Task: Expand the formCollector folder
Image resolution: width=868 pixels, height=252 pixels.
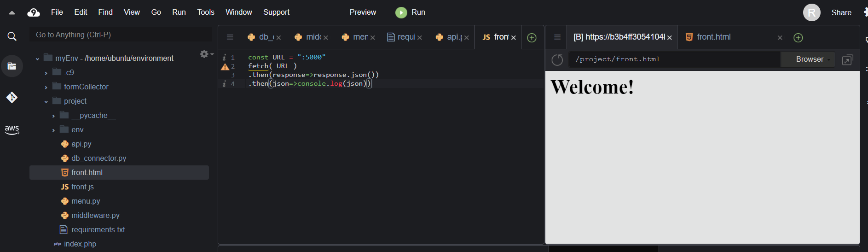Action: pos(46,88)
